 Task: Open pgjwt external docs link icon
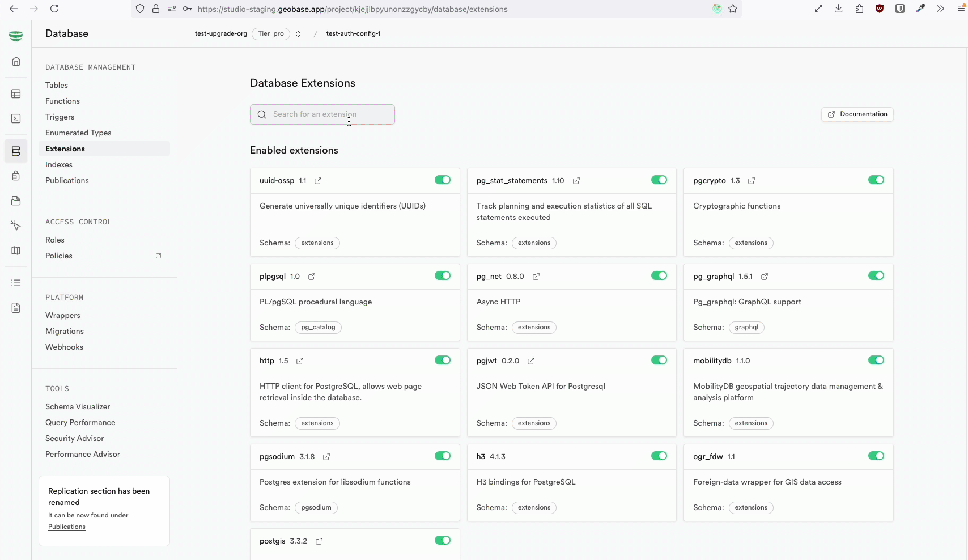[531, 361]
